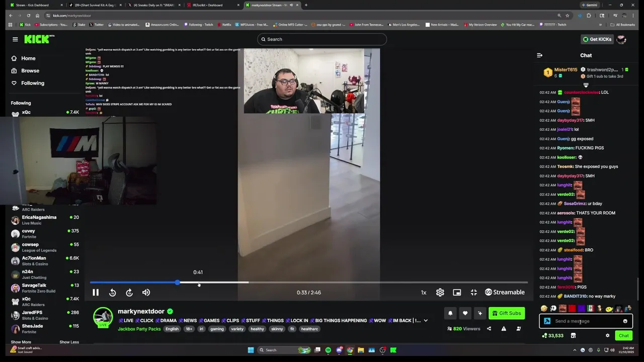644x362 pixels.
Task: Open n24n channel in sidebar
Action: pyautogui.click(x=45, y=274)
